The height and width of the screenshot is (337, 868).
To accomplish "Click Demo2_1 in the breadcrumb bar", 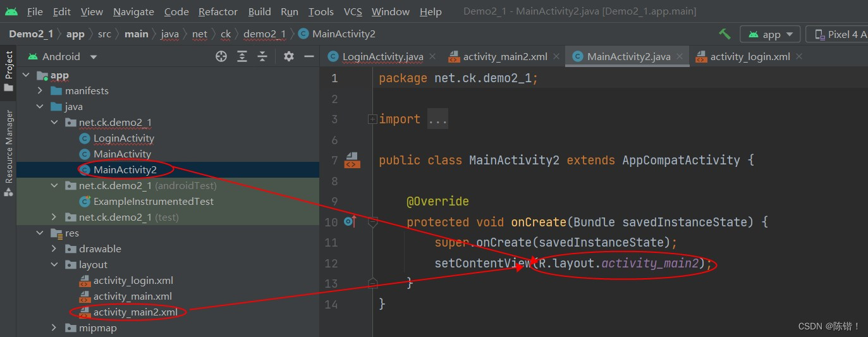I will [31, 34].
